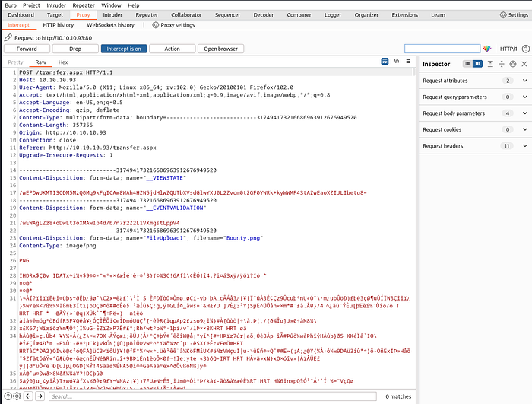Viewport: 532px width, 404px height.
Task: Go to previous search match arrow
Action: (29, 396)
